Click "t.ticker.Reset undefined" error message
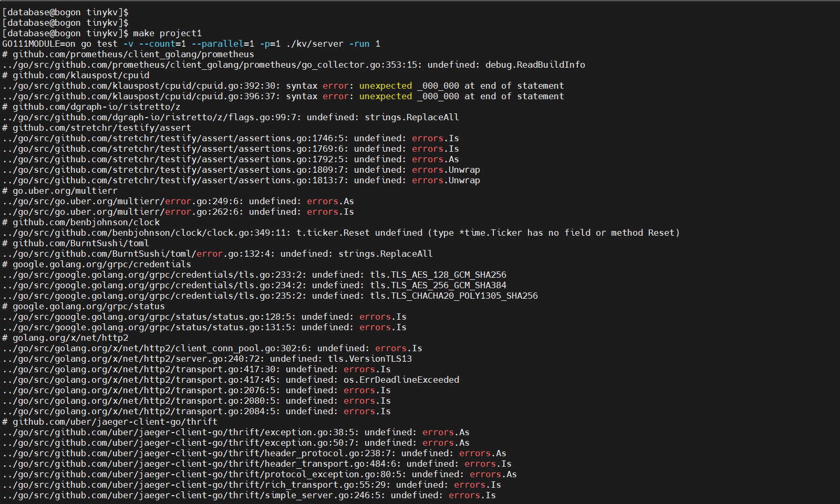 point(359,233)
